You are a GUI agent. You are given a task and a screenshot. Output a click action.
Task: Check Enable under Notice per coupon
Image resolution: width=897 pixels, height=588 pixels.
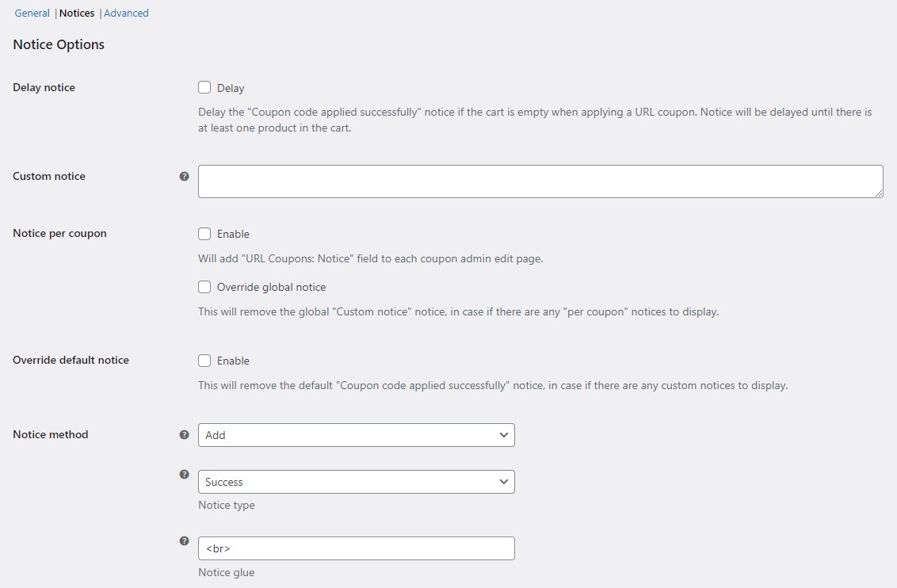[x=204, y=233]
